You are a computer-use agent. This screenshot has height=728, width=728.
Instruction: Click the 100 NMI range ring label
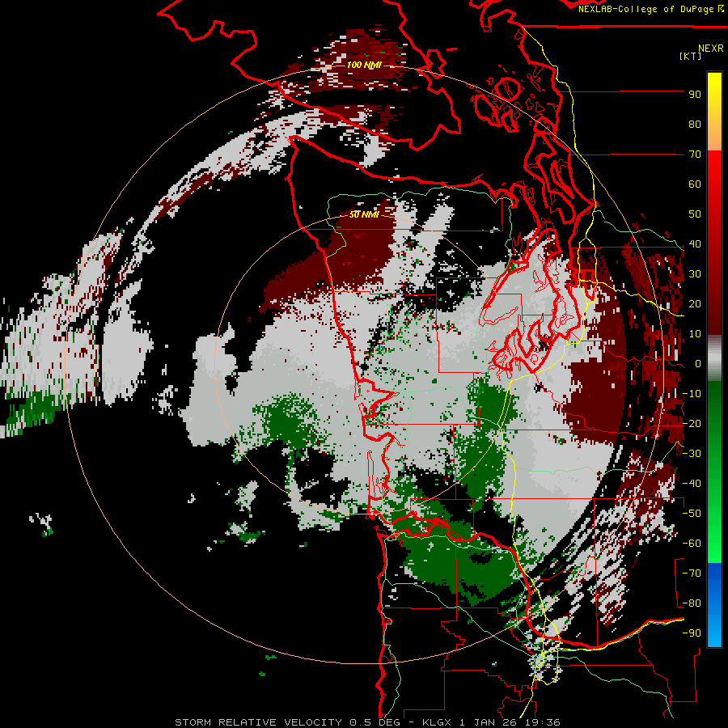tap(364, 65)
